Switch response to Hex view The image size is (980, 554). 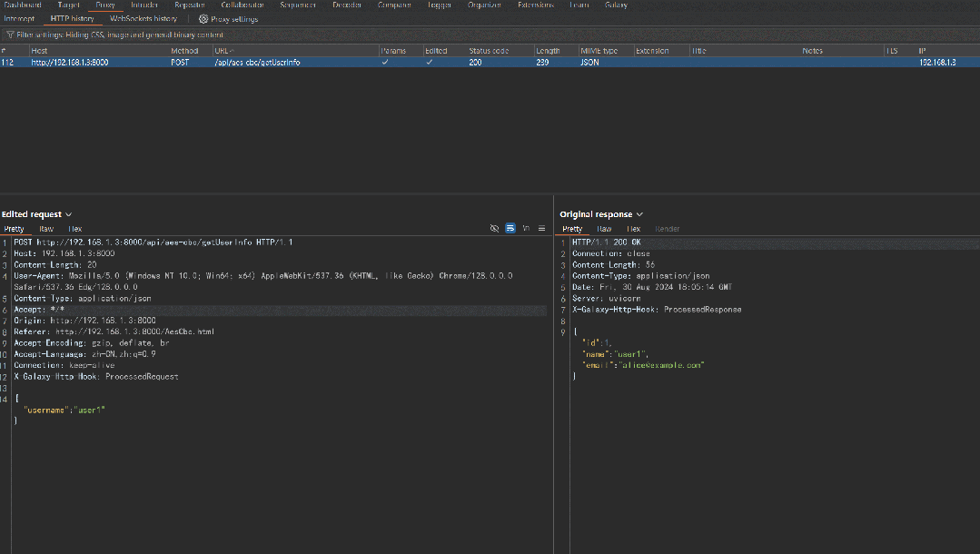click(x=634, y=229)
